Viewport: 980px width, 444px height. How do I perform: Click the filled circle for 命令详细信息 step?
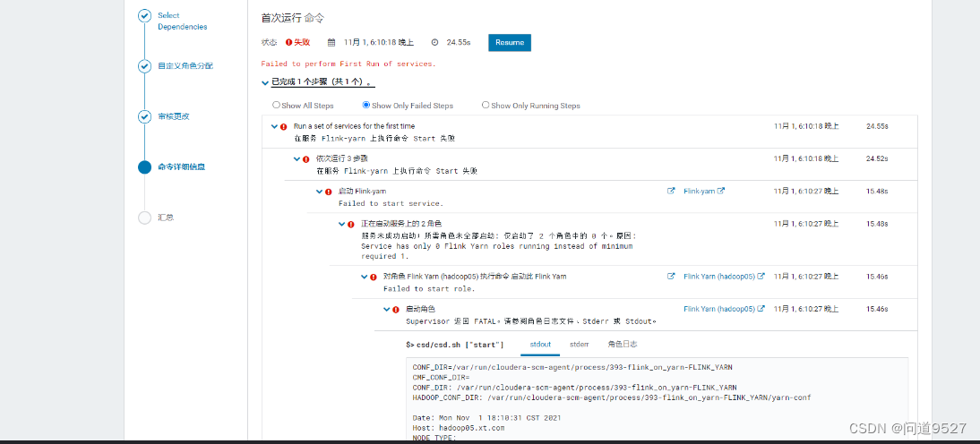(144, 166)
